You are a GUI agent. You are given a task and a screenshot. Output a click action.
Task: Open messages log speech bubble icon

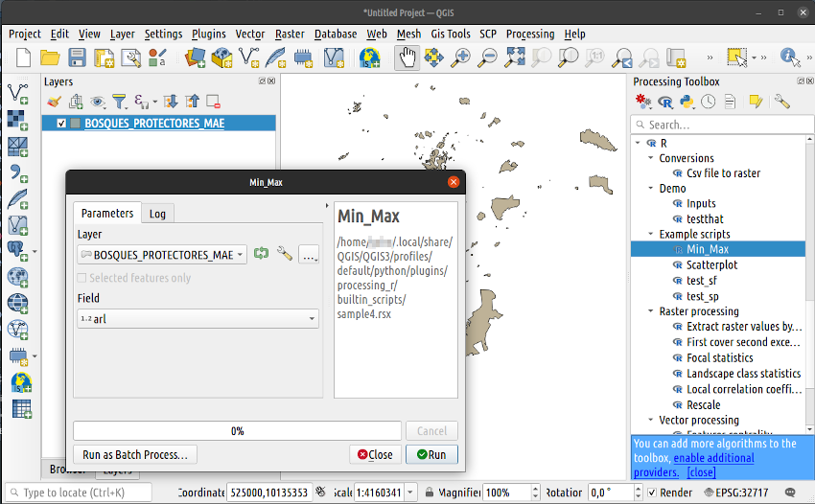(x=790, y=493)
